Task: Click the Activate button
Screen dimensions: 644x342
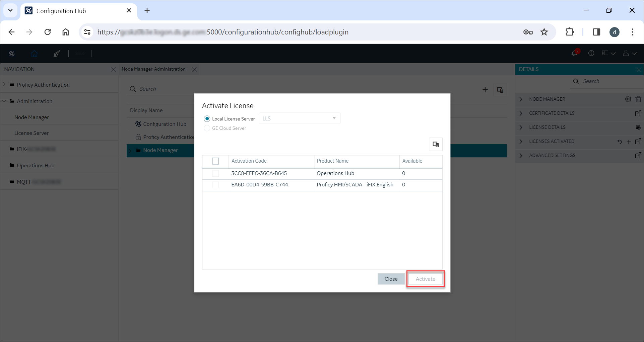Action: (426, 279)
